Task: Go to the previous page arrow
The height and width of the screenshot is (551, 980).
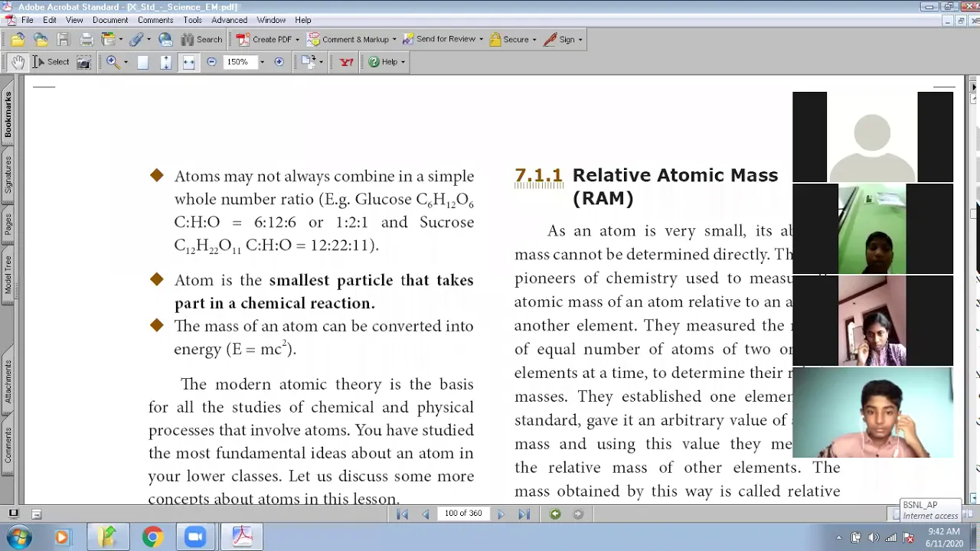Action: point(426,514)
